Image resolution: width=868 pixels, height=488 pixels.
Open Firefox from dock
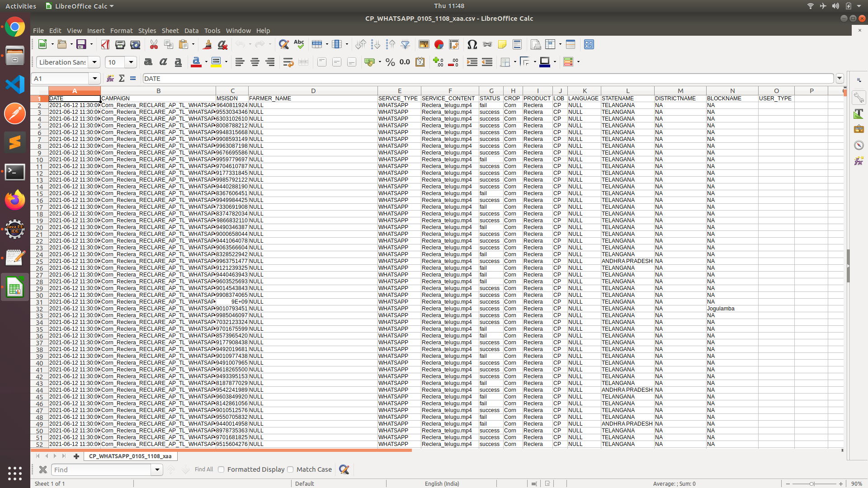click(x=15, y=200)
